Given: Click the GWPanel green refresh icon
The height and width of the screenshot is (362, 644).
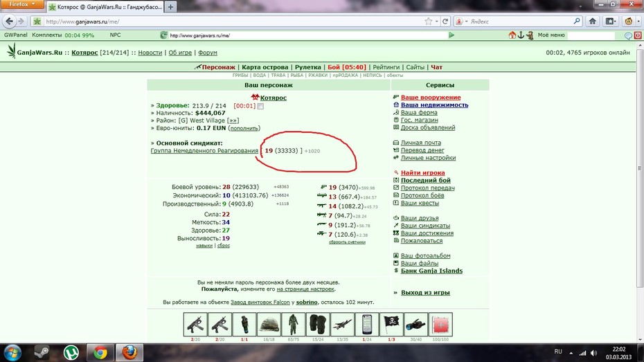Looking at the screenshot, I should pyautogui.click(x=164, y=35).
